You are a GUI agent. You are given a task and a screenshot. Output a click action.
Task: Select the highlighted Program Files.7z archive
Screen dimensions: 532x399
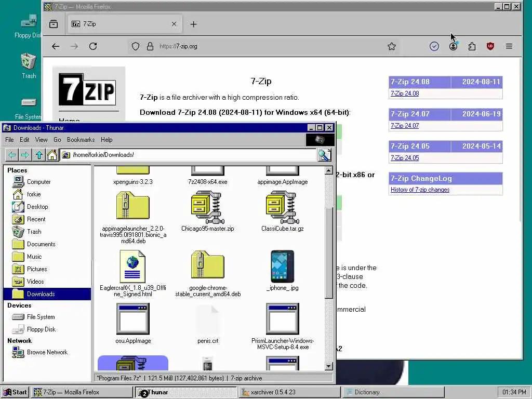(x=133, y=363)
